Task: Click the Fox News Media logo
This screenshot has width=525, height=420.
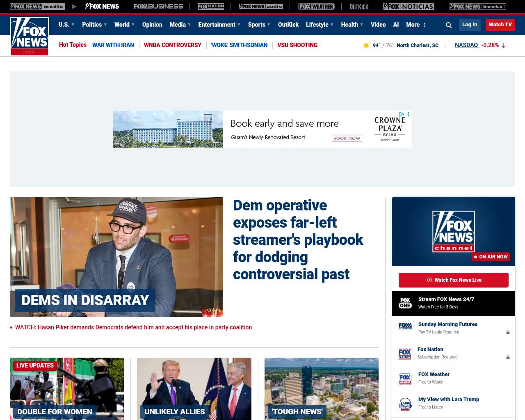Action: 37,7
